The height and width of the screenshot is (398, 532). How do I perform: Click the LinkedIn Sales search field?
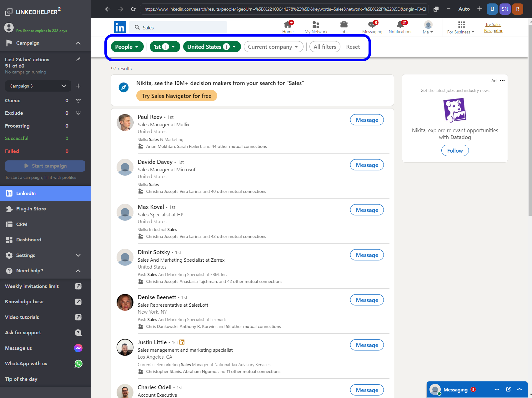pyautogui.click(x=178, y=28)
